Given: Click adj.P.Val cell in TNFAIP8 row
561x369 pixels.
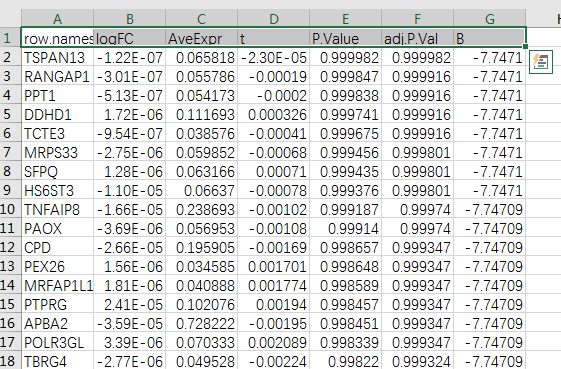Looking at the screenshot, I should coord(418,209).
